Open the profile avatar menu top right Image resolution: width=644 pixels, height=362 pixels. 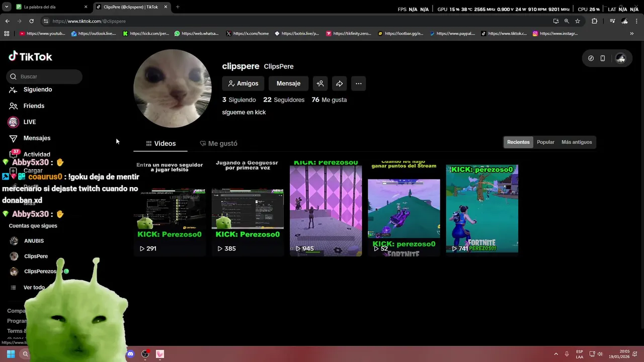(x=621, y=58)
